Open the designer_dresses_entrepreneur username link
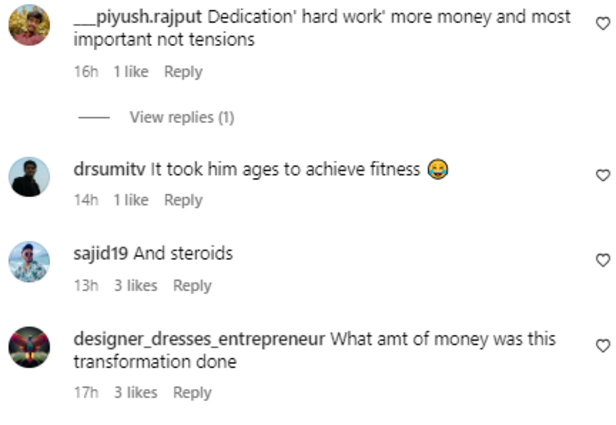 click(x=200, y=339)
